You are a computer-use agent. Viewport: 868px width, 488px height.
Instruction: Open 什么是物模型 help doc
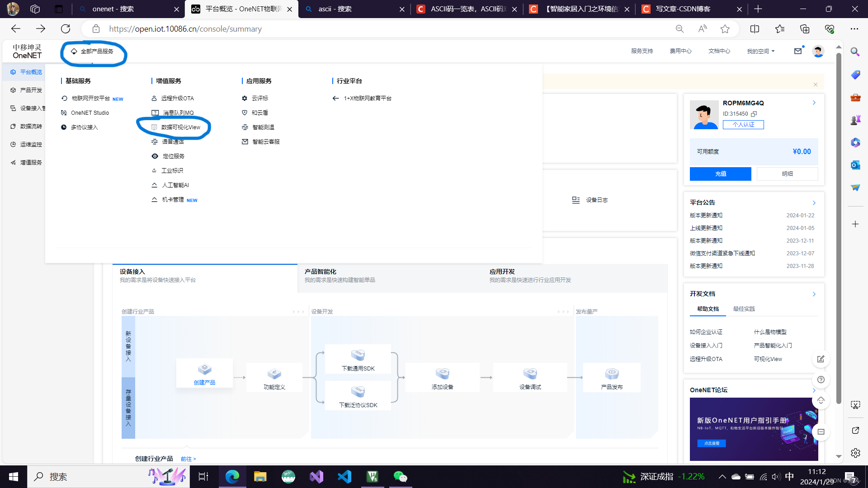770,332
